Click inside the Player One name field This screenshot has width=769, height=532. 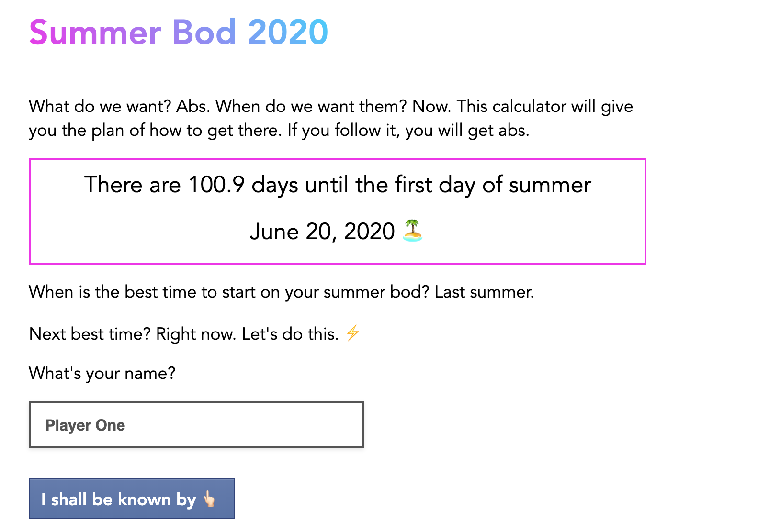[196, 424]
